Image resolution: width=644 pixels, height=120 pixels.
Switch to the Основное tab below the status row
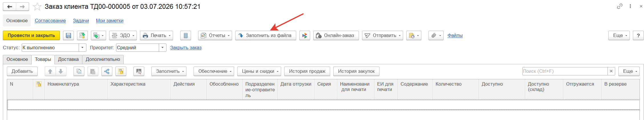(17, 59)
